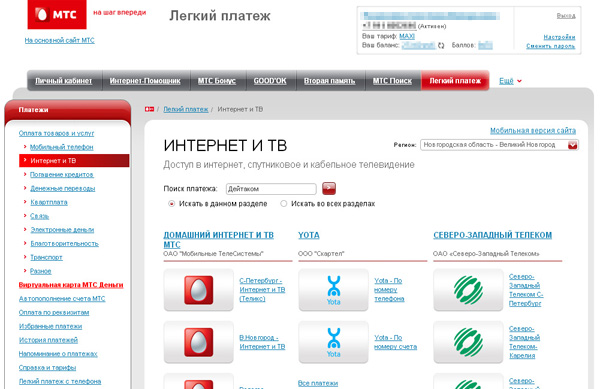Viewport: 600px width, 389px height.
Task: Open Легкий платеж с телефона link
Action: click(x=60, y=381)
